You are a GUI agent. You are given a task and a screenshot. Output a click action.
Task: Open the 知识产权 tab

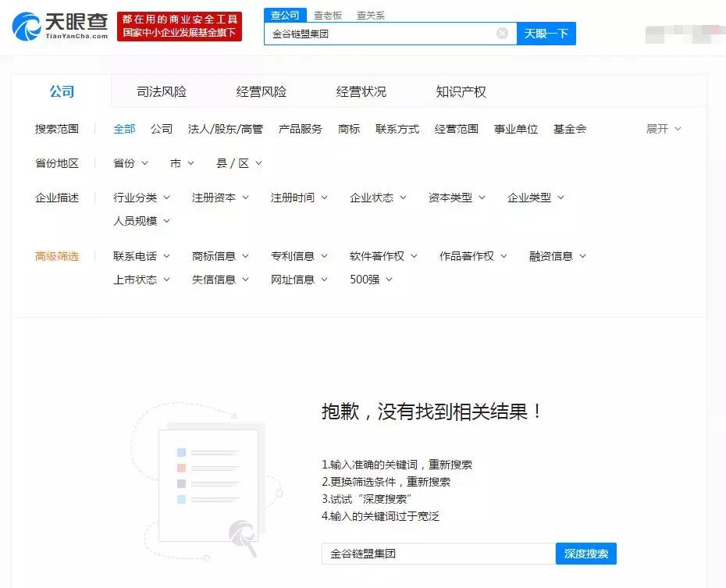(x=462, y=91)
